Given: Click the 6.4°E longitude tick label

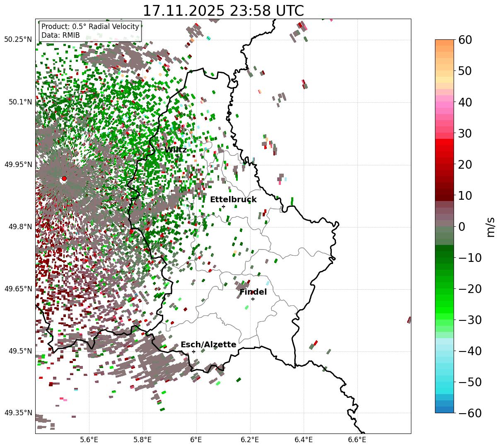Looking at the screenshot, I should coord(304,439).
